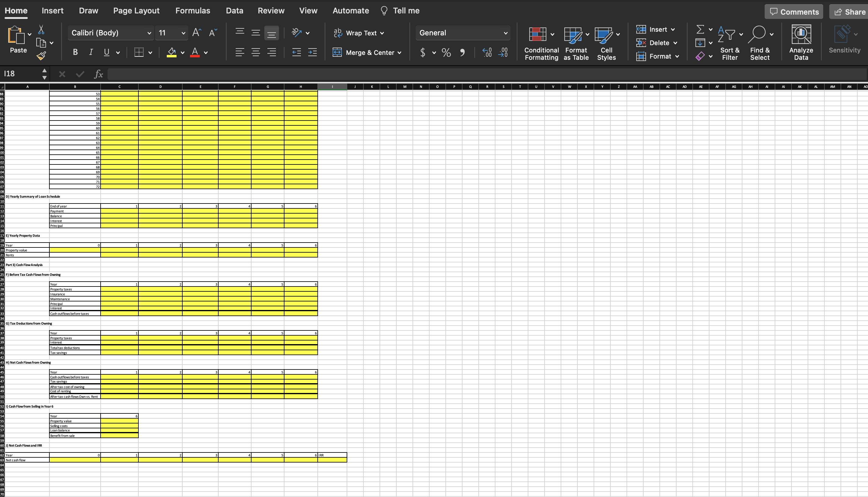Click the text Orientation icon
The height and width of the screenshot is (497, 868).
pyautogui.click(x=297, y=33)
